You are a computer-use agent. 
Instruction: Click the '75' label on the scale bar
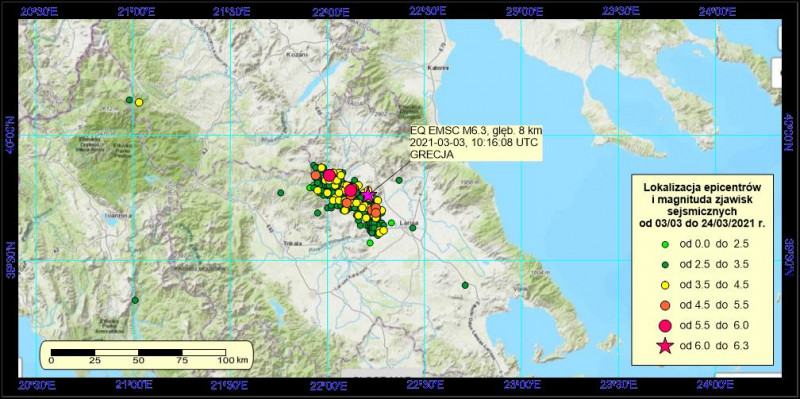click(x=182, y=361)
